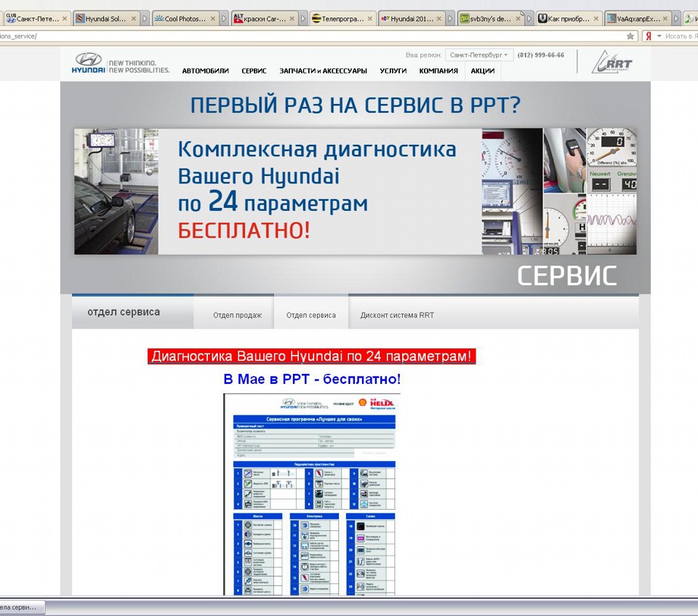Click the minimized window button in the taskbar
This screenshot has width=698, height=616.
[20, 607]
